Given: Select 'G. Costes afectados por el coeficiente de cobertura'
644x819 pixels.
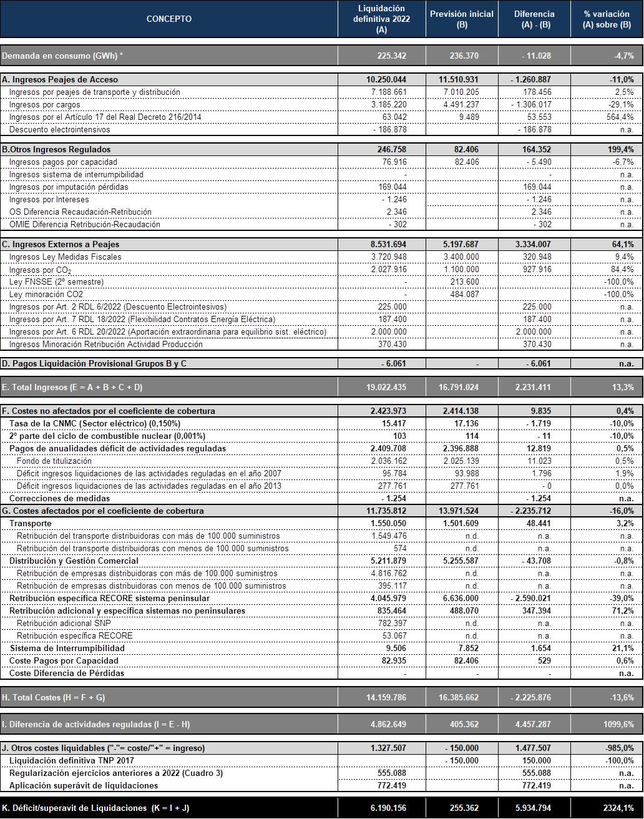Looking at the screenshot, I should (103, 511).
